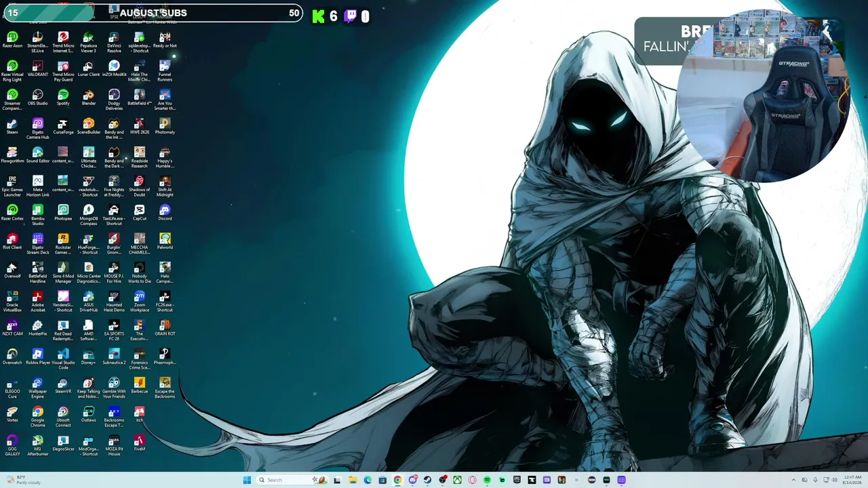Select the Disney+ desktop icon
The image size is (868, 488).
pyautogui.click(x=88, y=357)
